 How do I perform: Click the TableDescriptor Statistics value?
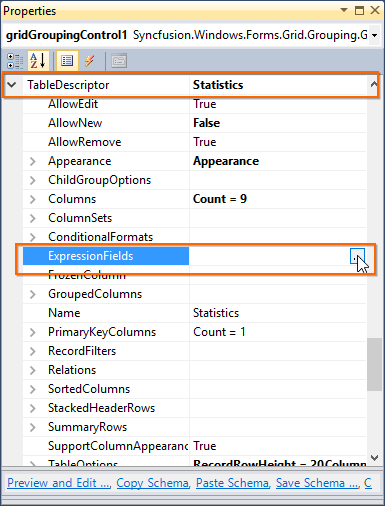click(218, 85)
